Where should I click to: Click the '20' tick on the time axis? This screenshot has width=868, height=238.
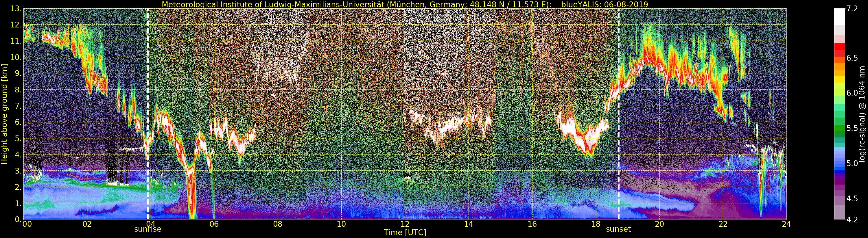tap(659, 224)
